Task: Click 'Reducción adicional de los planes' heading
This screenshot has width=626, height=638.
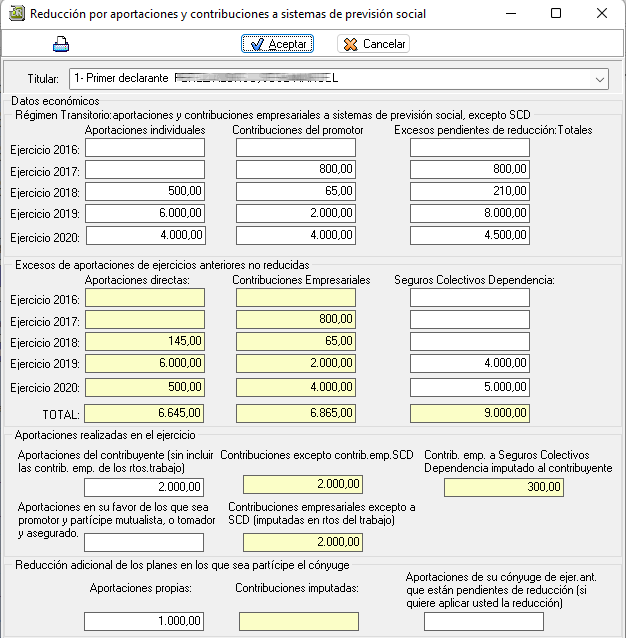Action: (x=182, y=565)
